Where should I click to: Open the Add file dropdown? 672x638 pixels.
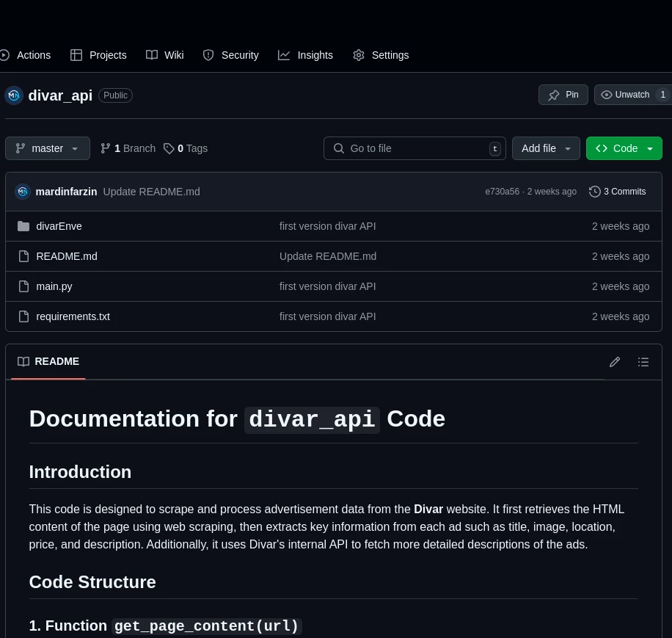tap(546, 148)
